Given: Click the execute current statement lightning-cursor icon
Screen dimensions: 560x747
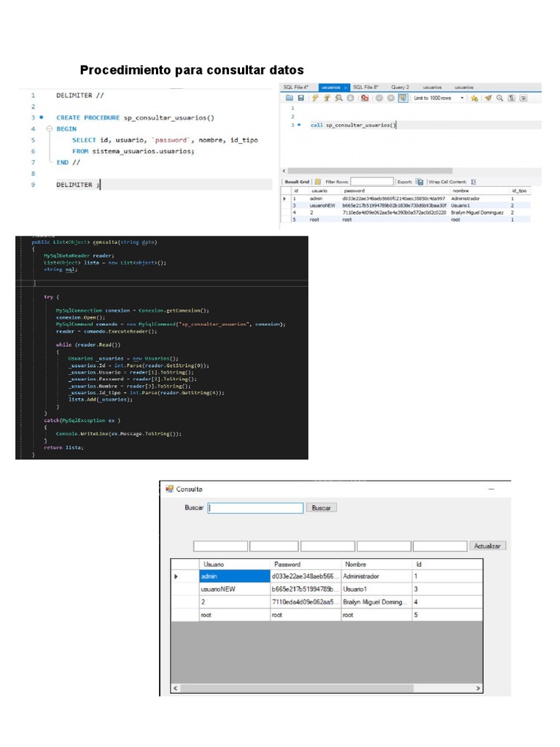Looking at the screenshot, I should click(327, 98).
